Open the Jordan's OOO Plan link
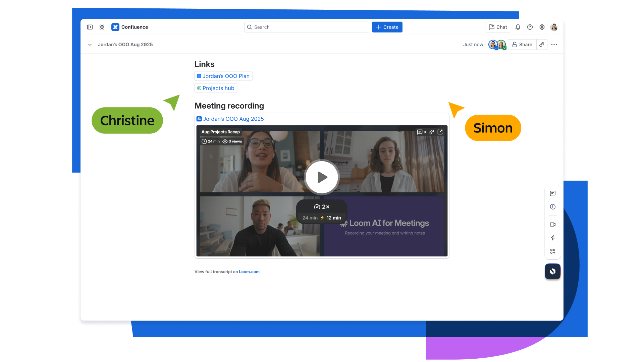644x362 pixels. click(x=223, y=76)
